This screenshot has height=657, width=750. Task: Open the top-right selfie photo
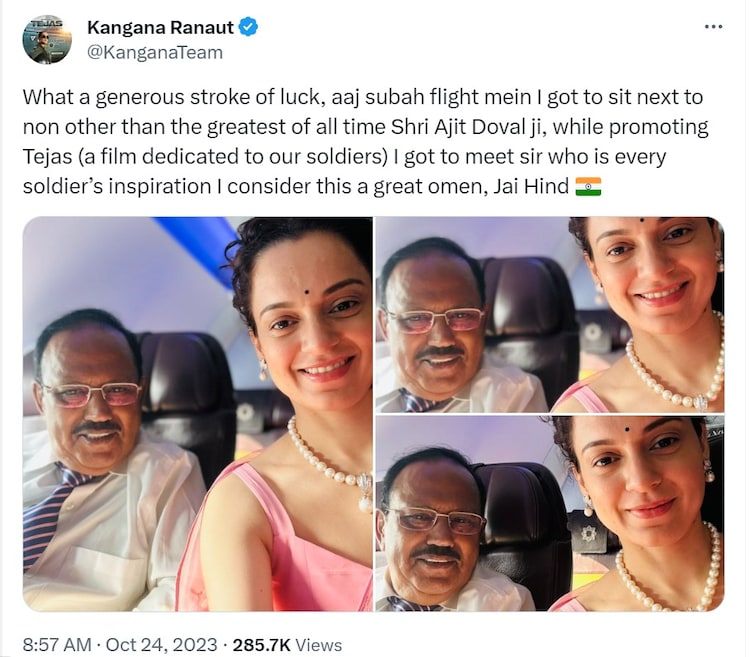(x=550, y=315)
